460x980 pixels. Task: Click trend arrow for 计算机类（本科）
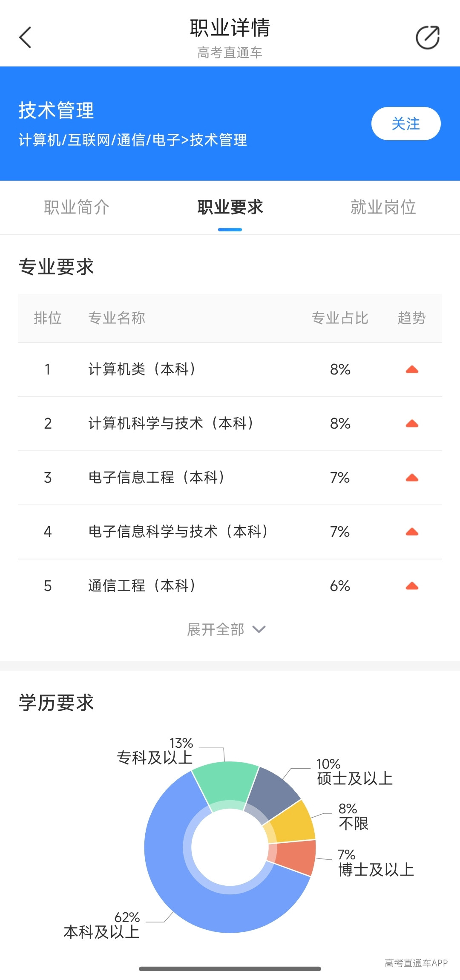(x=412, y=369)
